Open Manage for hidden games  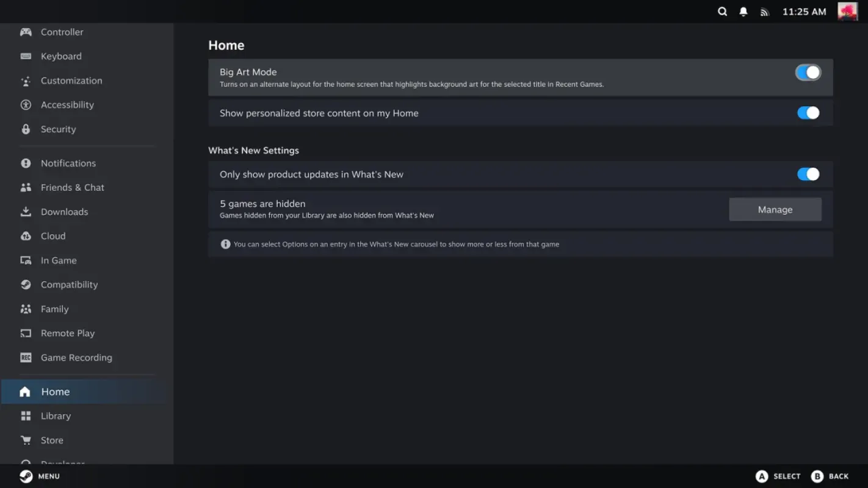(x=775, y=209)
